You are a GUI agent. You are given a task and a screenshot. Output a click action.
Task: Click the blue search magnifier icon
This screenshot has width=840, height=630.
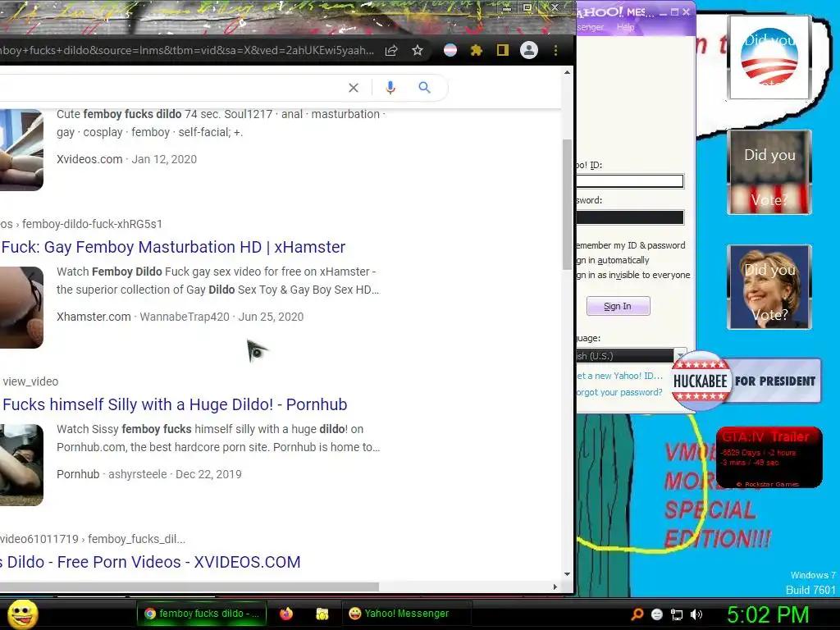pos(424,87)
